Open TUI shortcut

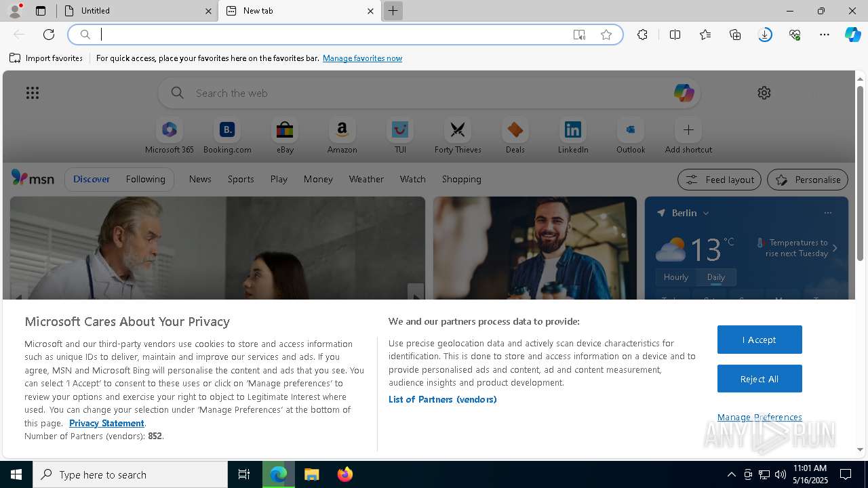400,136
